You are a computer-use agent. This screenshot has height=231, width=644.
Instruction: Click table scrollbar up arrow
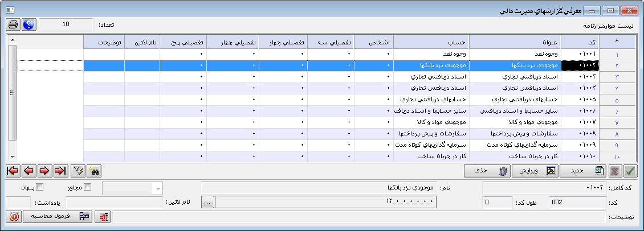coord(13,40)
